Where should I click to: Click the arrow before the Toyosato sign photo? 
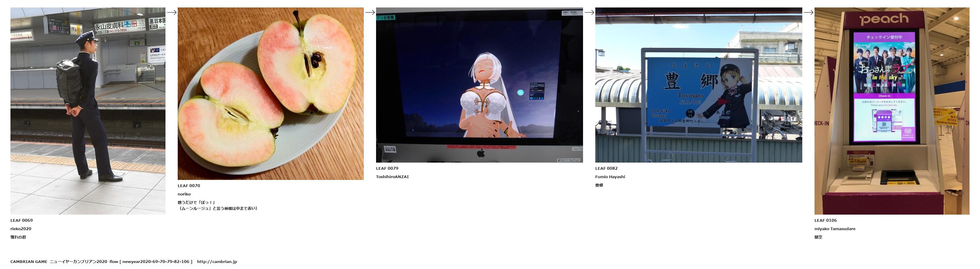pyautogui.click(x=589, y=12)
